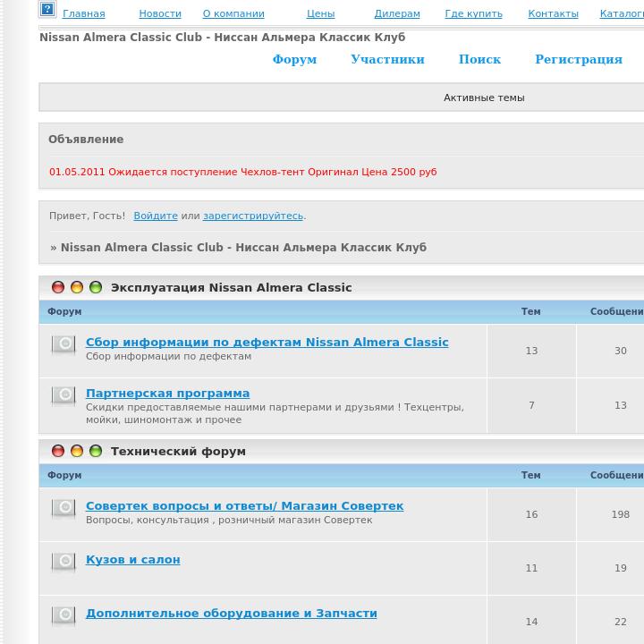
Task: Click message count 30 for Сбор информации row
Action: 620,351
